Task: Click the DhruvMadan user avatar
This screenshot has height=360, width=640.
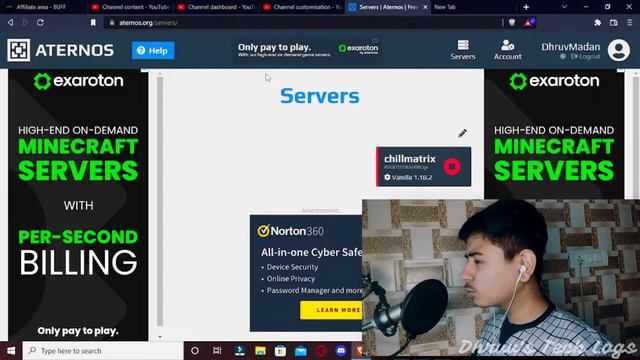Action: pos(619,50)
